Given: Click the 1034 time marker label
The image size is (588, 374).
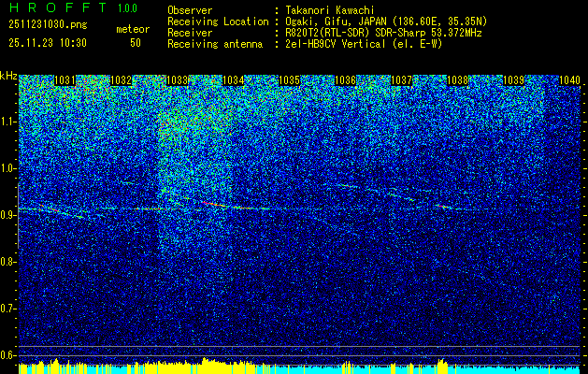Looking at the screenshot, I should pyautogui.click(x=234, y=80).
